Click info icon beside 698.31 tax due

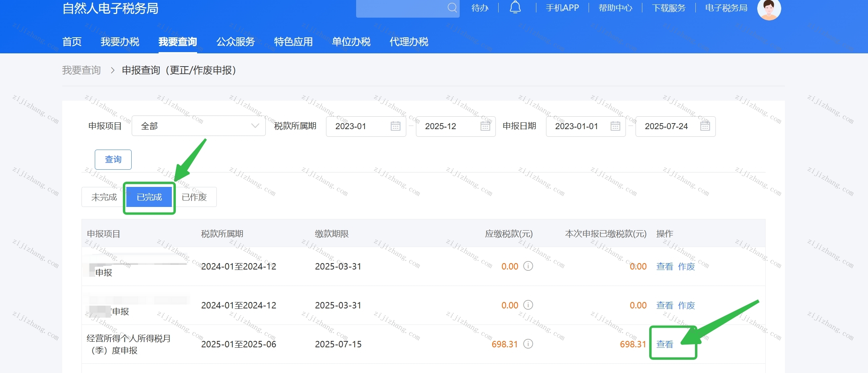tap(528, 344)
